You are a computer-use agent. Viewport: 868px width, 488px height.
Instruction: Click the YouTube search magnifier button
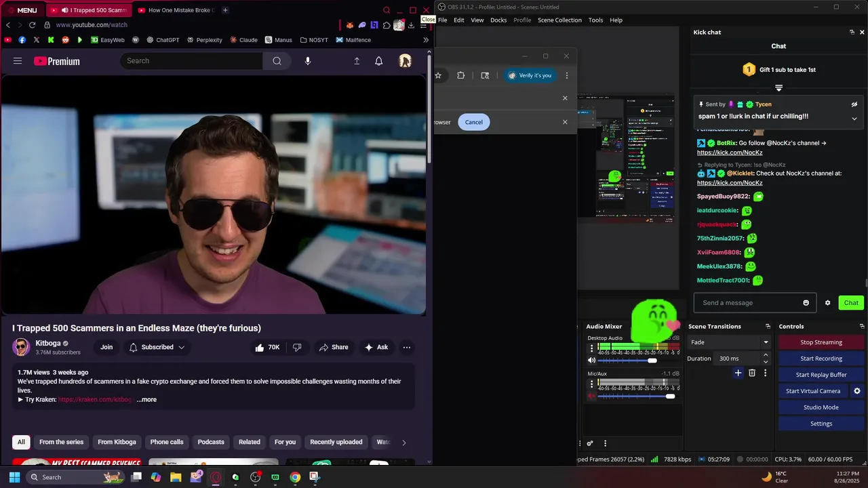(x=277, y=61)
